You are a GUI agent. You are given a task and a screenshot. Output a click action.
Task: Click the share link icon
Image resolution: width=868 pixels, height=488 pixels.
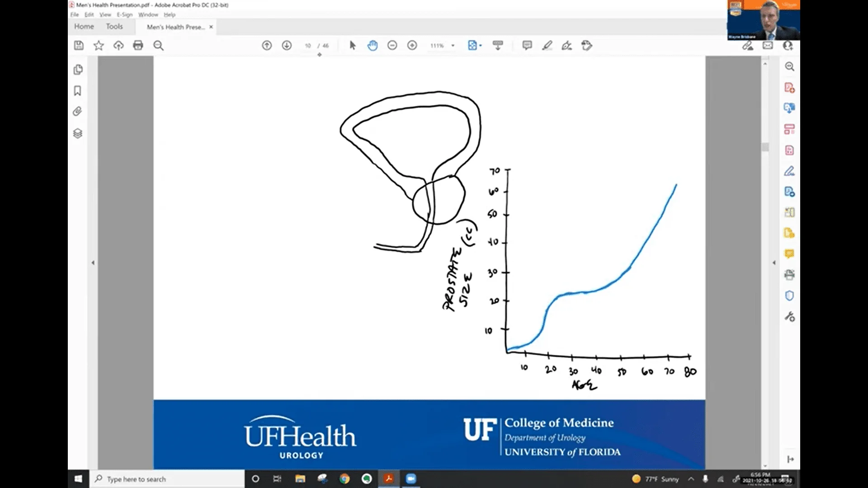tap(748, 45)
